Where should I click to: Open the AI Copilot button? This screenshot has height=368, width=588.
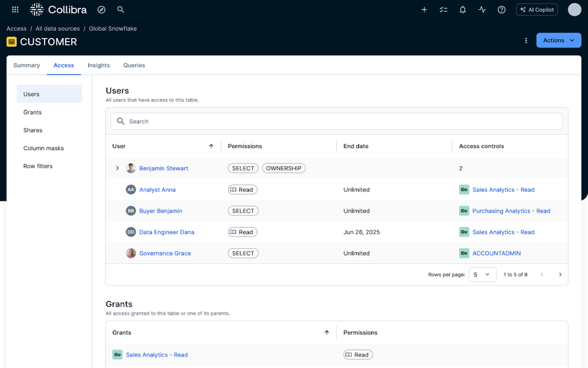(x=537, y=9)
